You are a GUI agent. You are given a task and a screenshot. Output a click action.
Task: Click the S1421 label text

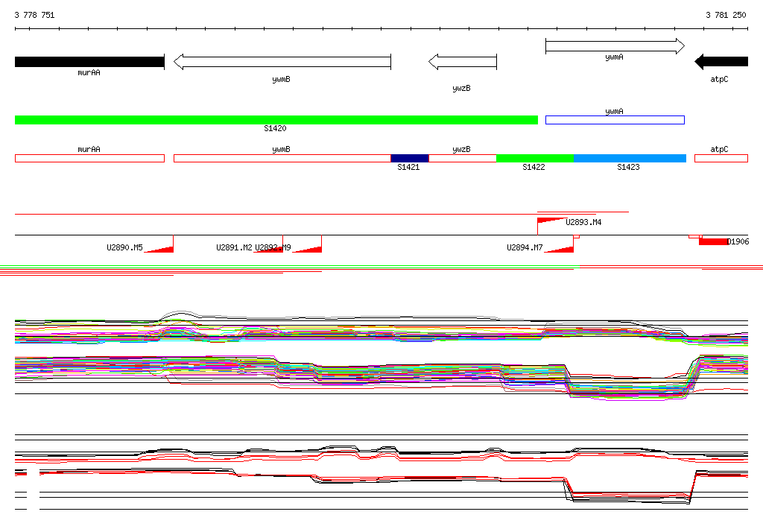(408, 167)
